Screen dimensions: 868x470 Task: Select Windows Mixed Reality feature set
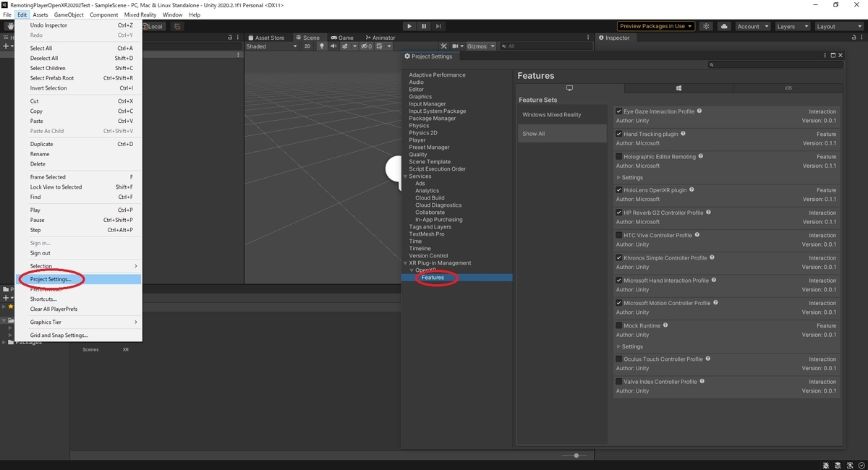click(562, 115)
